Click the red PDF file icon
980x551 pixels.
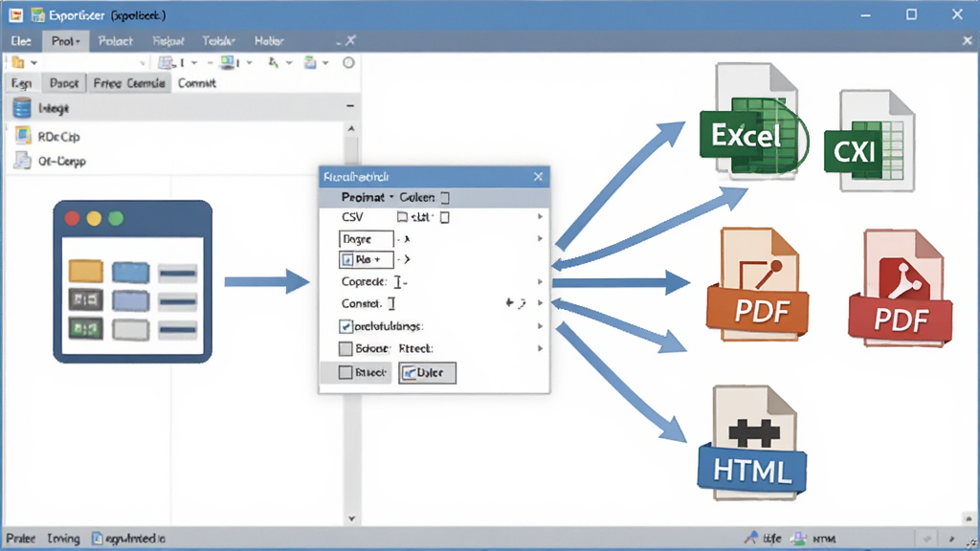tap(900, 288)
